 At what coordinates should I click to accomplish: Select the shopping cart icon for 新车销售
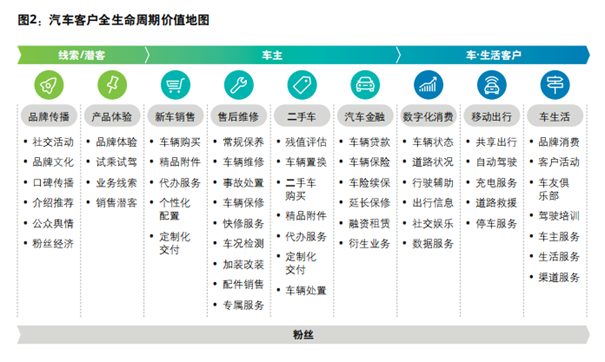(175, 85)
